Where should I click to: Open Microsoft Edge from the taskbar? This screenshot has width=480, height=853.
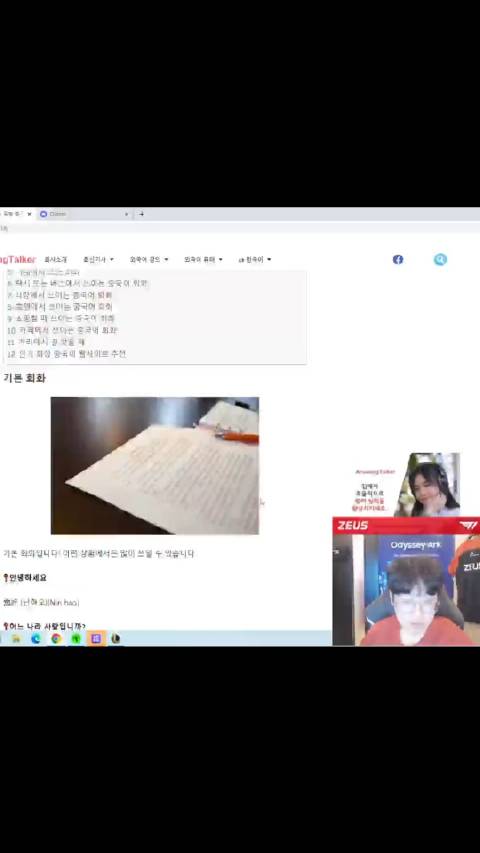coord(36,639)
